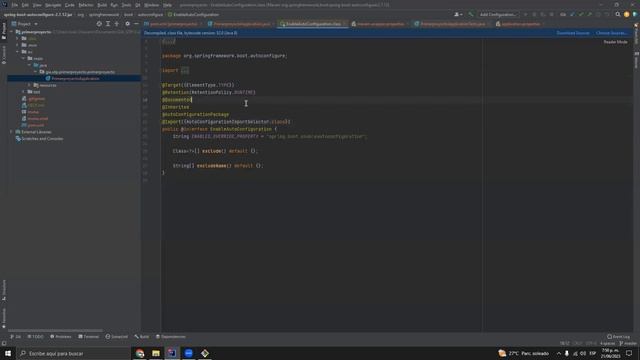640x360 pixels.
Task: Click the Windows taskbar search box
Action: click(73, 353)
